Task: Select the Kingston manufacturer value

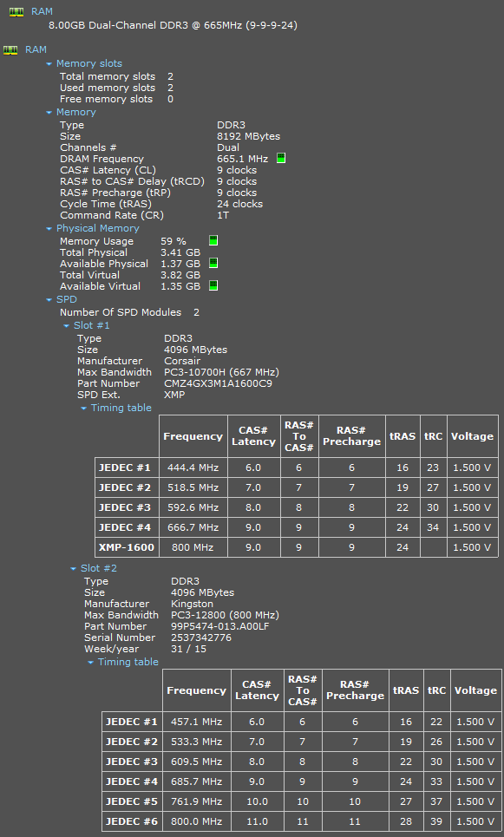Action: [x=193, y=604]
